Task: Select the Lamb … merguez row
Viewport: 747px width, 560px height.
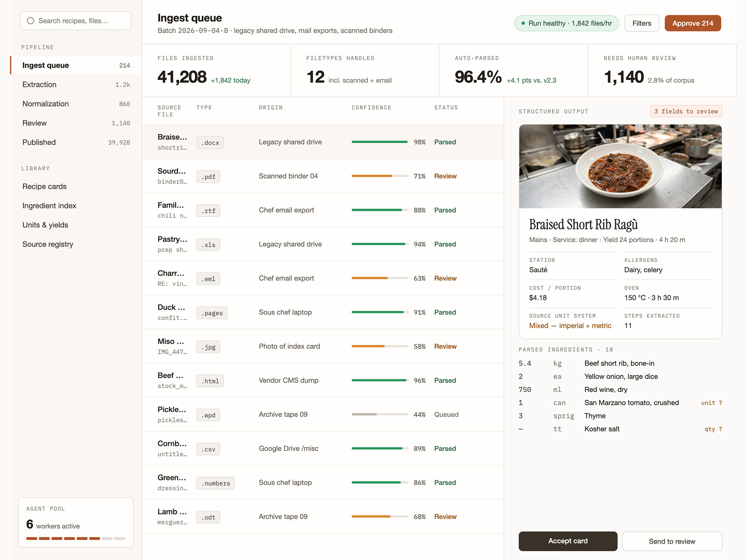Action: [322, 516]
